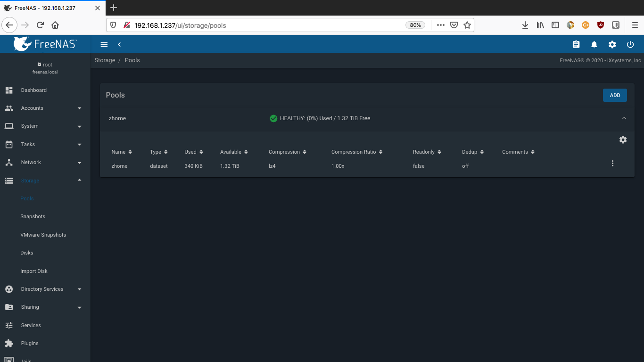Click the 80% zoom level indicator
This screenshot has width=644, height=362.
pos(415,25)
